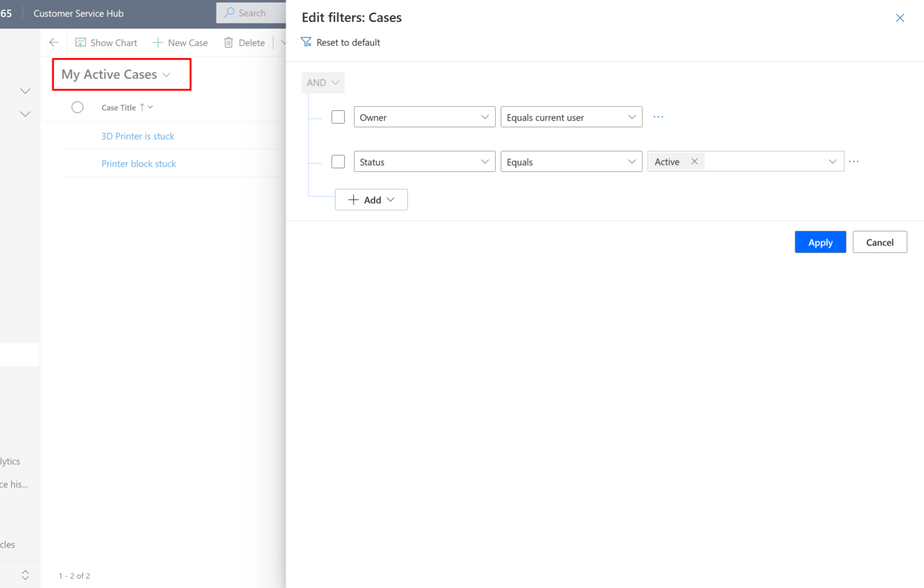This screenshot has height=588, width=924.
Task: Open the AND operator dropdown
Action: click(x=323, y=82)
